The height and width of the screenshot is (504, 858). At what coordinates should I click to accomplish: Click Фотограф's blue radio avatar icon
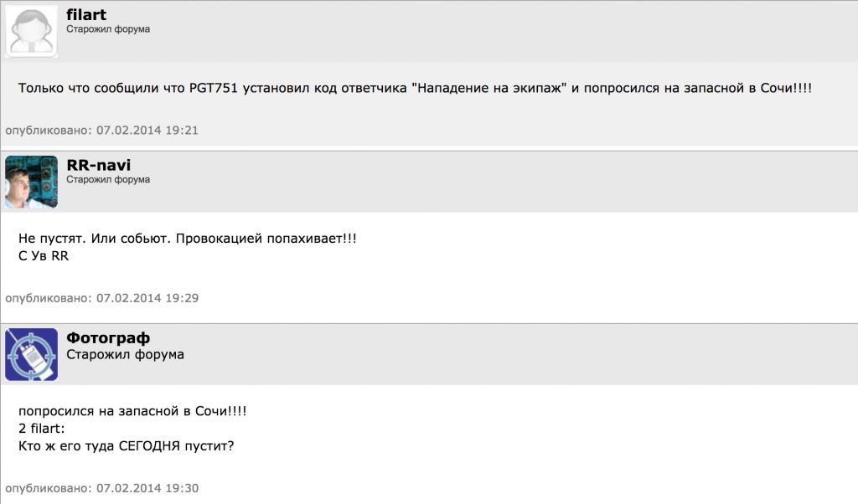click(x=32, y=354)
